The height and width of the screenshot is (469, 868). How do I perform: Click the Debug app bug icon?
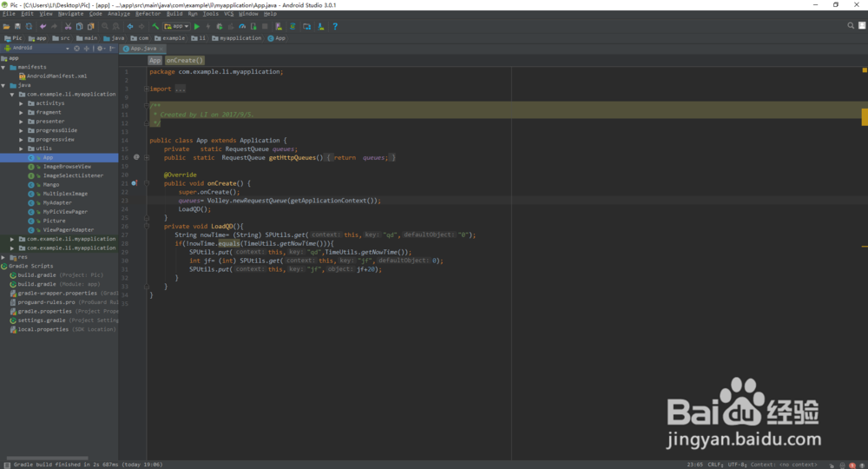click(x=220, y=26)
